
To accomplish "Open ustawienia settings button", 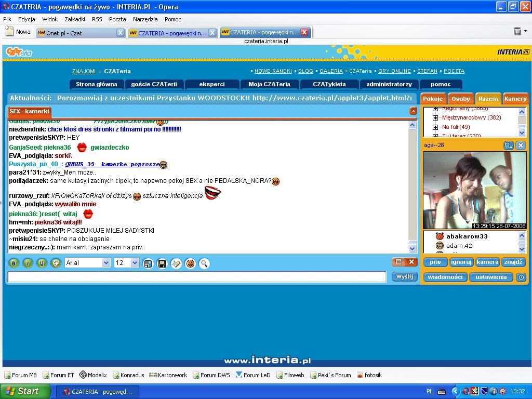I will point(491,277).
